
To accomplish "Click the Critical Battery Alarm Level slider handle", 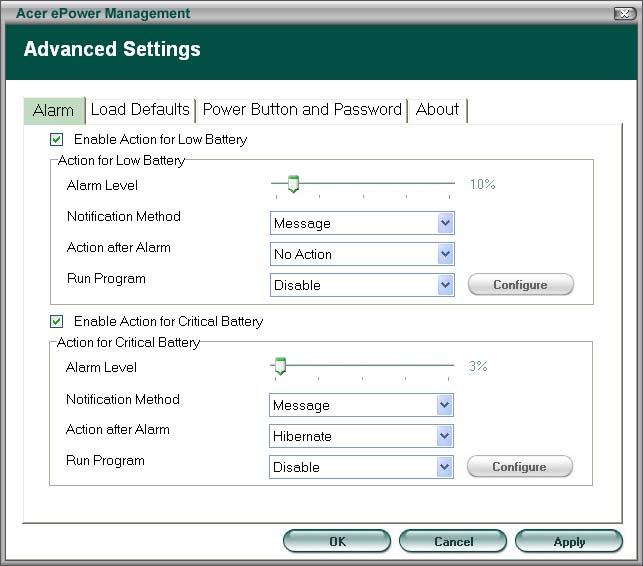I will tap(280, 366).
